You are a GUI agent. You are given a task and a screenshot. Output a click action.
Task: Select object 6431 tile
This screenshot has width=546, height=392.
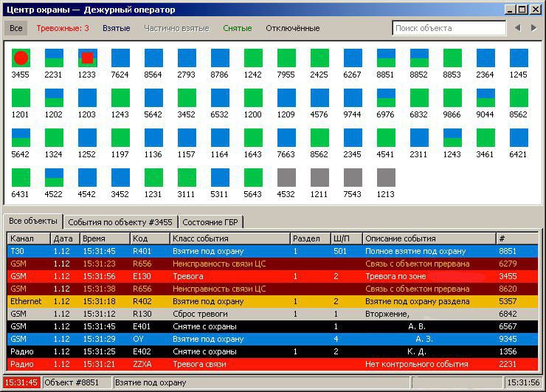(21, 177)
